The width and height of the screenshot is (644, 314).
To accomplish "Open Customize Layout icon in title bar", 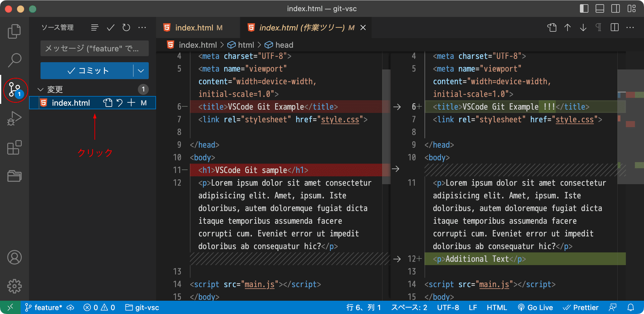I will [x=632, y=9].
